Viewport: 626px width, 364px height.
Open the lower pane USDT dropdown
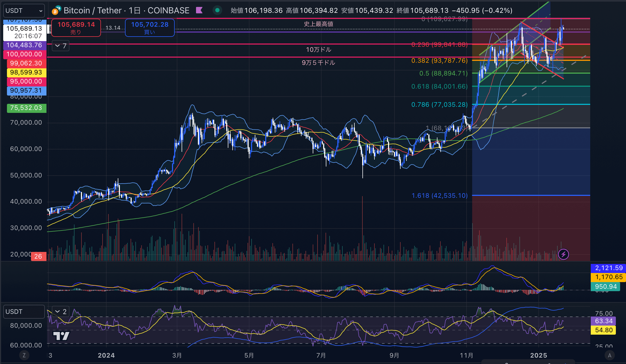pyautogui.click(x=24, y=312)
